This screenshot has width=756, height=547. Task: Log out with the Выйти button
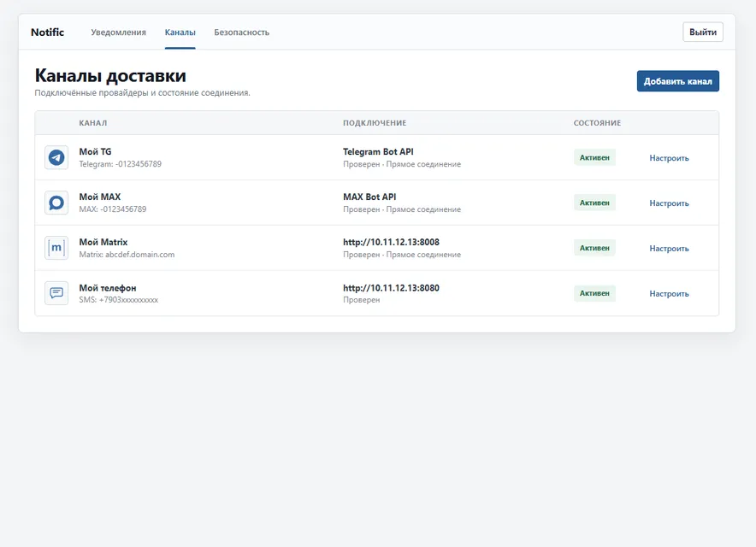tap(703, 32)
